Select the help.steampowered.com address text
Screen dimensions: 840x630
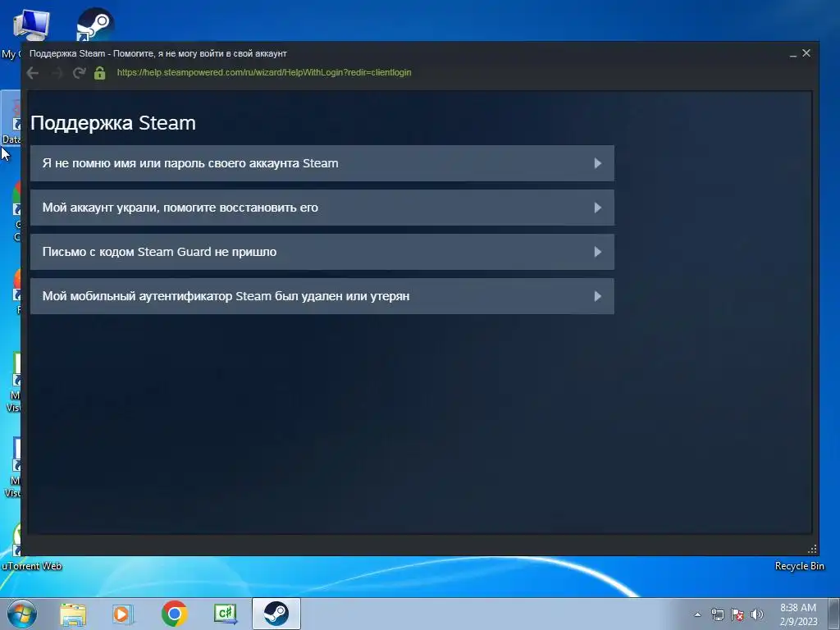point(264,72)
